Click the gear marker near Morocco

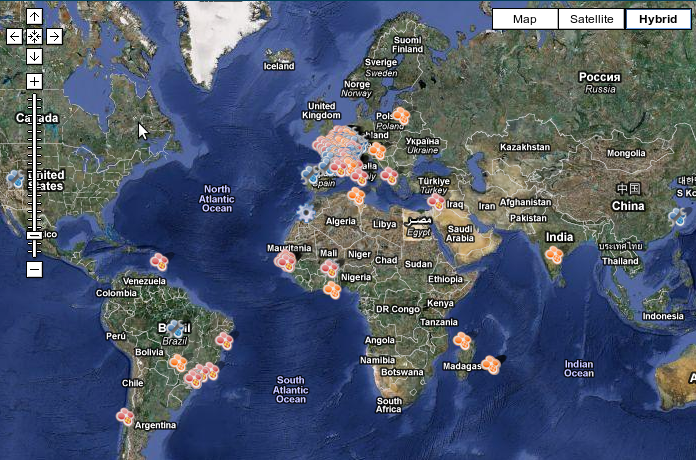(306, 212)
